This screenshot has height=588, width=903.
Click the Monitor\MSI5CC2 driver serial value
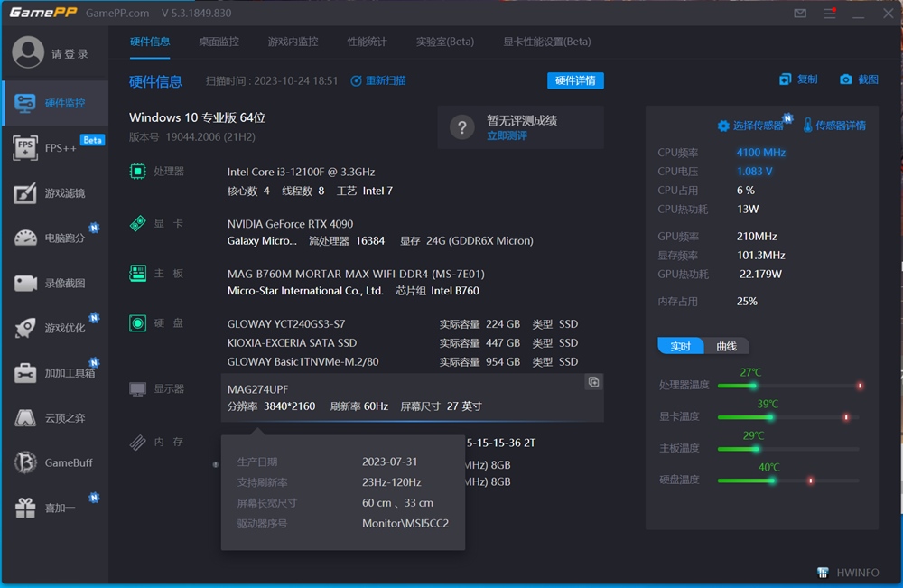point(405,524)
